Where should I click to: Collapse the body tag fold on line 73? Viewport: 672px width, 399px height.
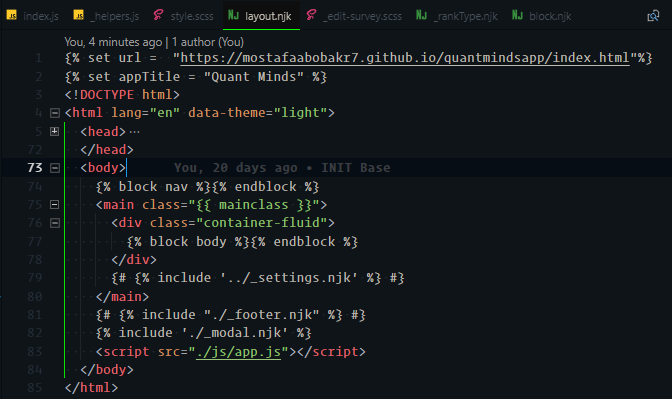[x=54, y=168]
